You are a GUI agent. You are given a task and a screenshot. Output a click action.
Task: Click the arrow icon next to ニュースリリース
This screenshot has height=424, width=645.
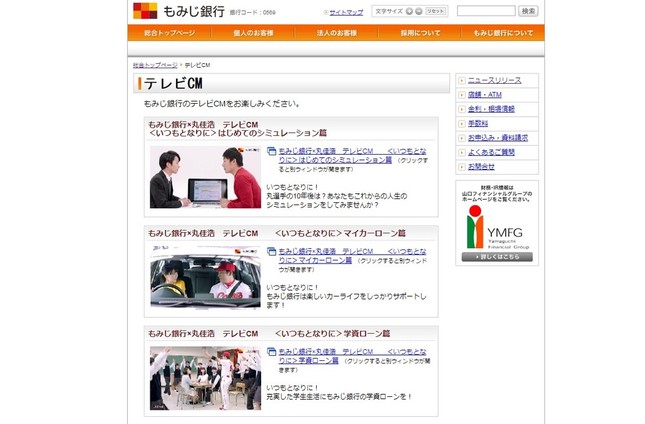(462, 79)
